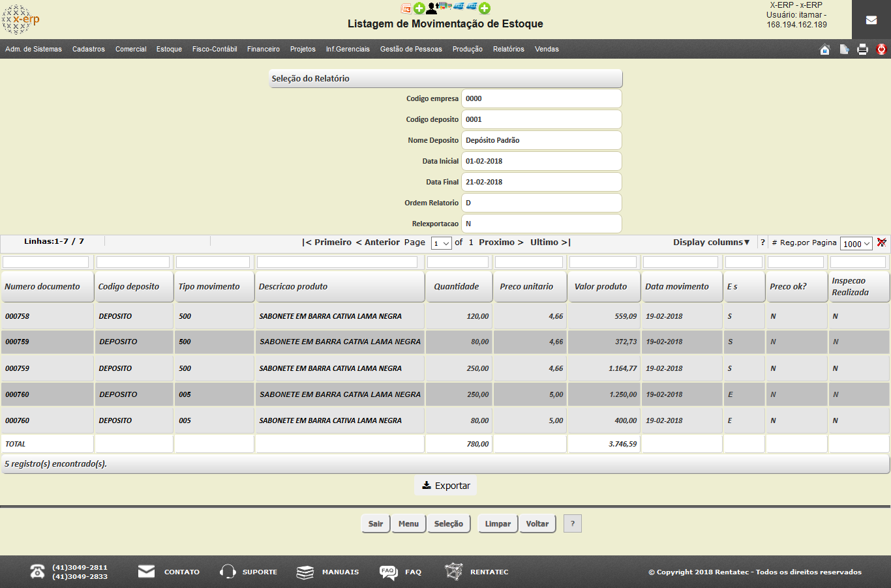
Task: Open the Inf.Gerenciais menu
Action: point(348,49)
